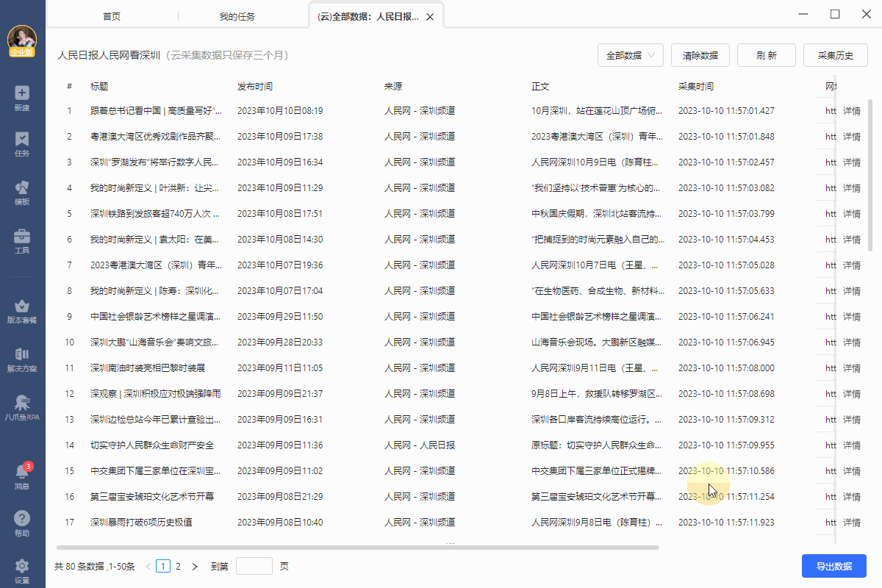Viewport: 882px width, 588px height.
Task: Click the 企业版 badge under avatar
Action: click(x=22, y=52)
